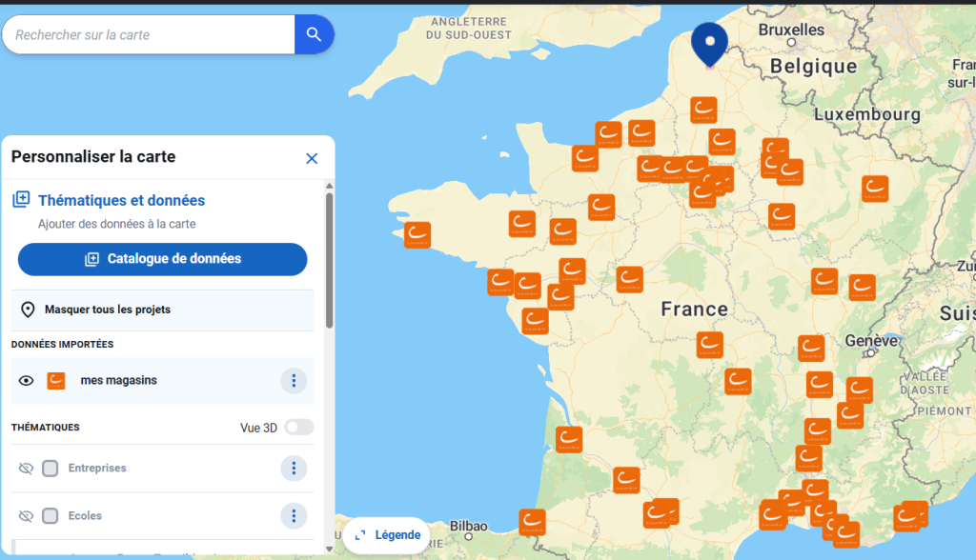The image size is (976, 560).
Task: Click the 'DONNÉES IMPORTÉES' section heading
Action: [62, 344]
